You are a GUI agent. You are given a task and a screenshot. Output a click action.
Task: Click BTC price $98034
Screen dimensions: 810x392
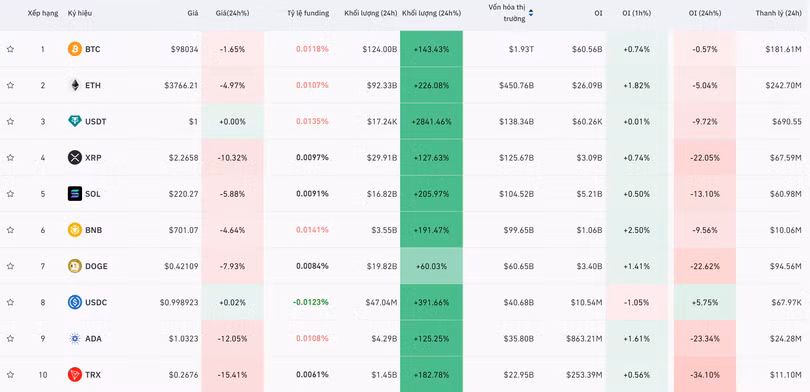pos(184,50)
